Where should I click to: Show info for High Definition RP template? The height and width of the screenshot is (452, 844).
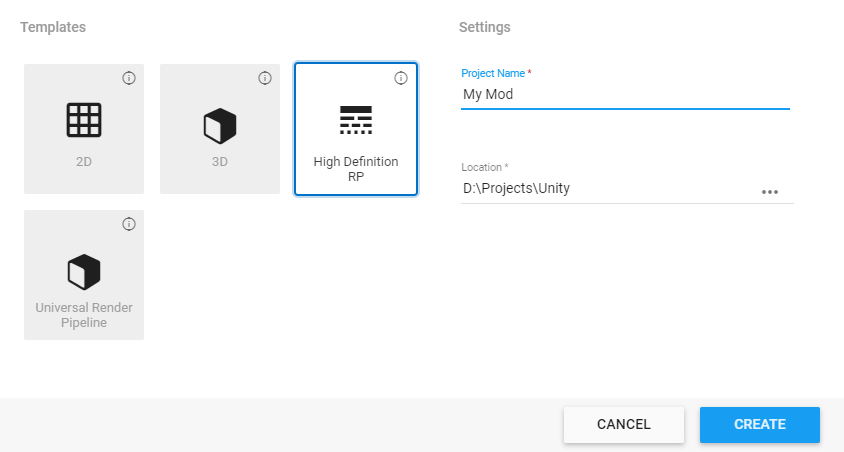pyautogui.click(x=401, y=78)
